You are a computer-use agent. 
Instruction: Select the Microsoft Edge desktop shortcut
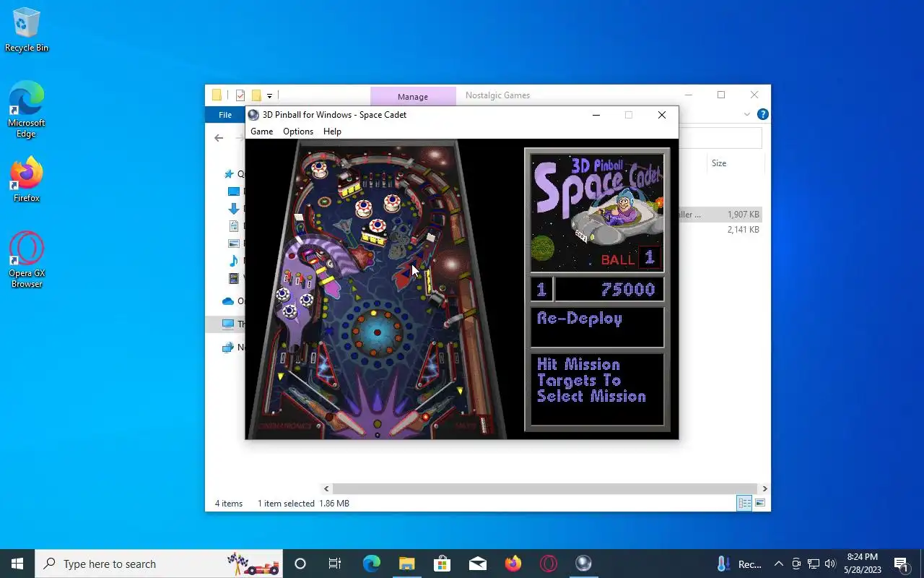[27, 110]
